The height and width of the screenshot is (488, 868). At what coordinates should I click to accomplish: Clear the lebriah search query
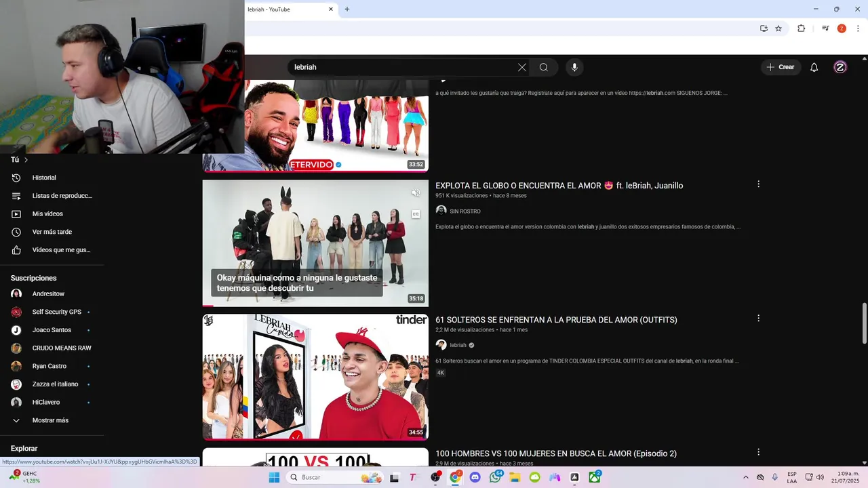pos(521,67)
